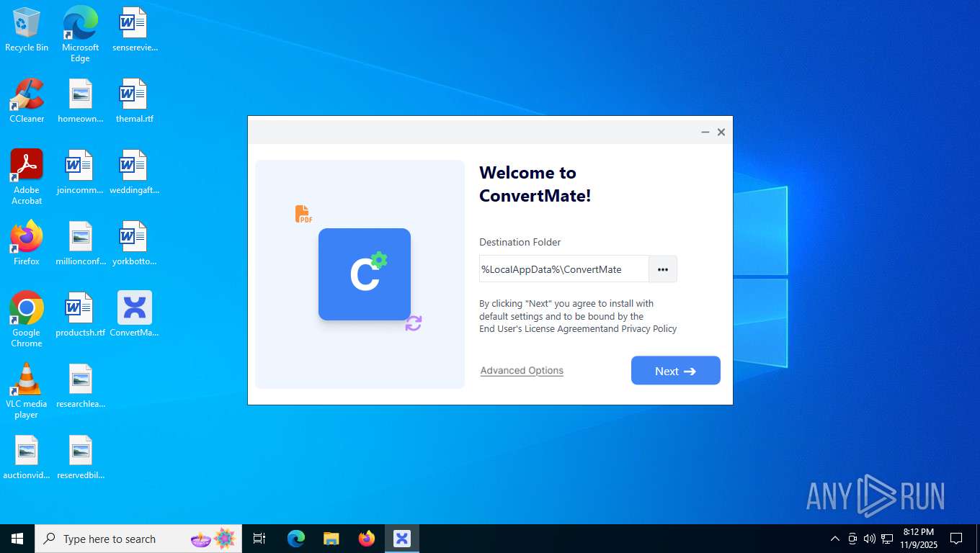Open the Google Chrome desktop shortcut
Image resolution: width=980 pixels, height=553 pixels.
click(27, 320)
